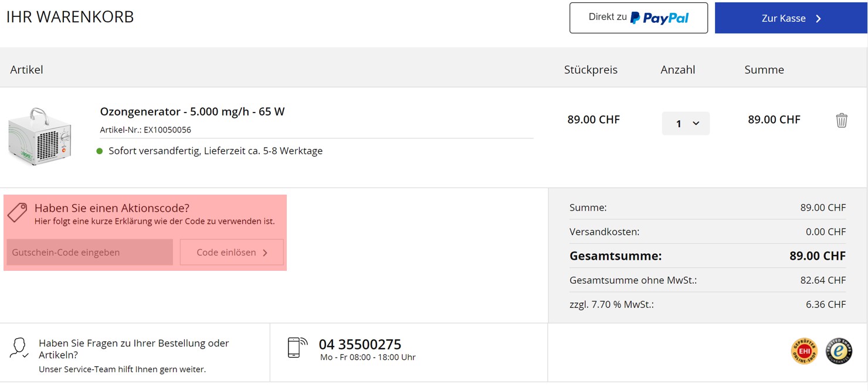The height and width of the screenshot is (391, 868).
Task: Open the Anzahl quantity dropdown
Action: point(686,124)
